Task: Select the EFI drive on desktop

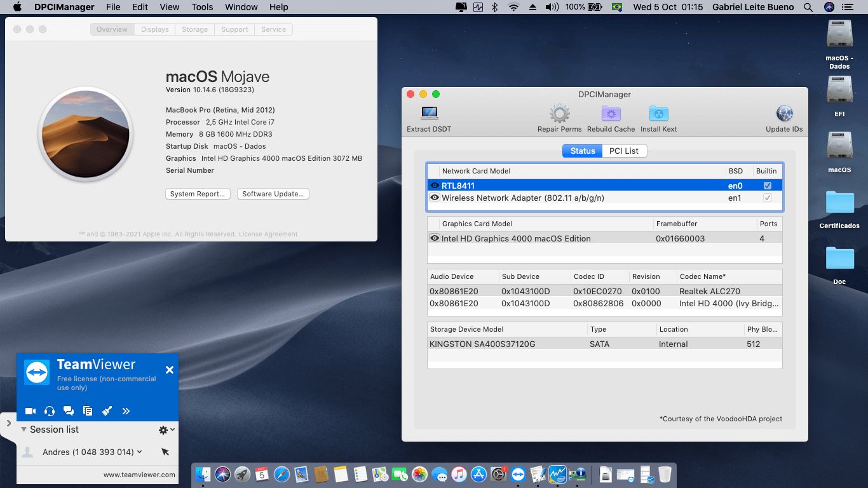Action: pos(839,97)
